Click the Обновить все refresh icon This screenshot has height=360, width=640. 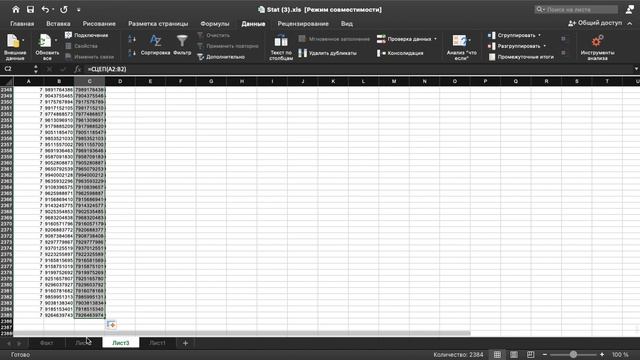[44, 41]
